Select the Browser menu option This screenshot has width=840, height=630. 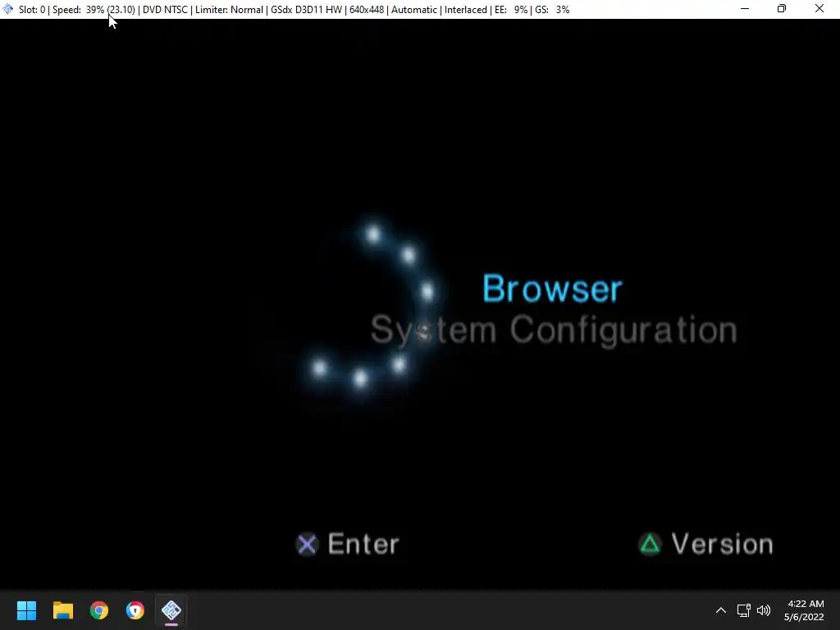coord(552,289)
